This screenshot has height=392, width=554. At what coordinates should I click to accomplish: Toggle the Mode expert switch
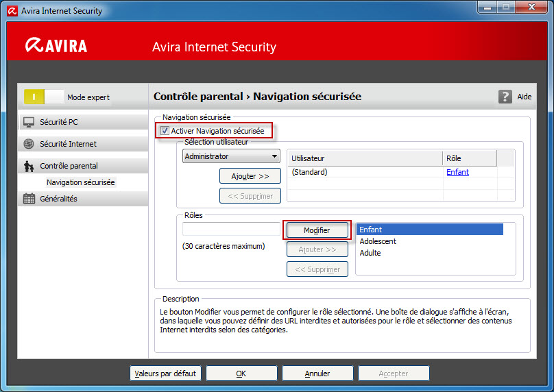pos(44,97)
